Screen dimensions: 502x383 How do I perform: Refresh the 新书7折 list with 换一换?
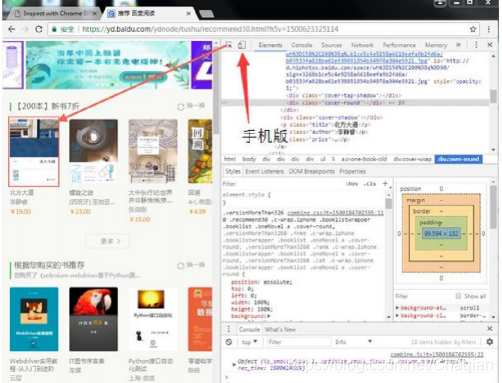coord(191,106)
